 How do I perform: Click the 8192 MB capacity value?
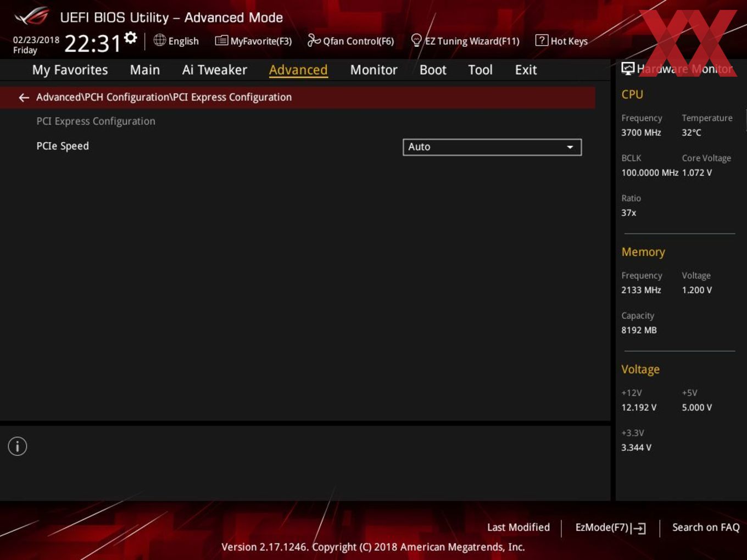click(x=639, y=330)
